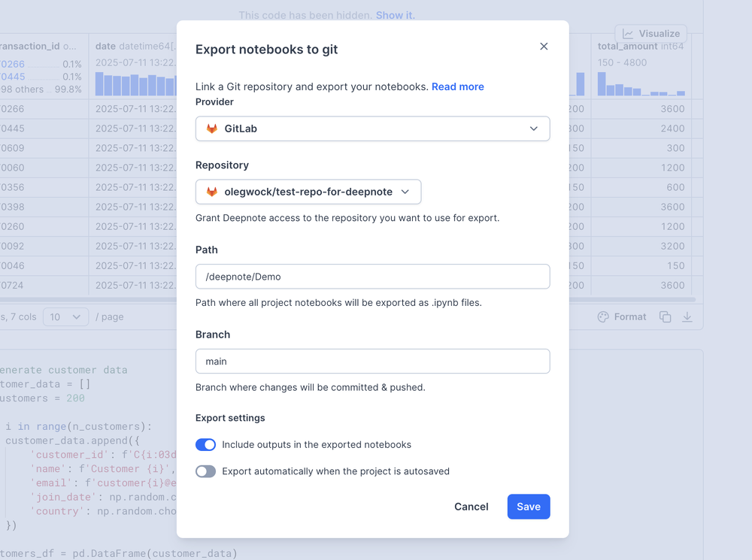
Task: Click the Visualize chart icon
Action: [628, 34]
